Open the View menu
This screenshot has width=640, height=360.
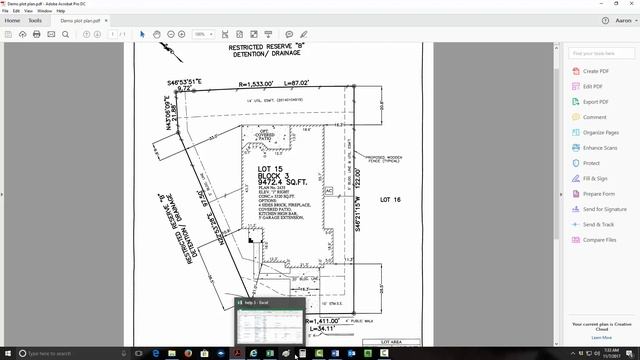coord(28,11)
